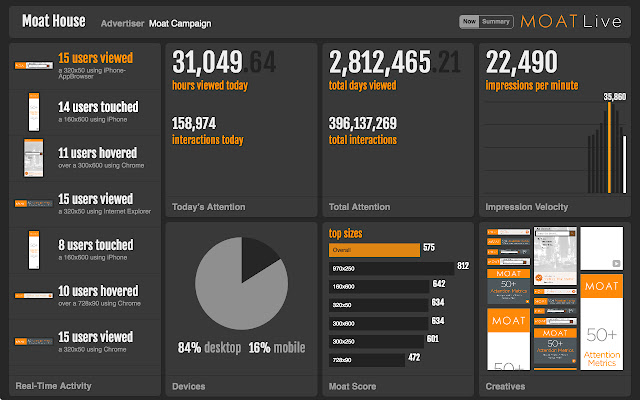Select the 320x50 score bar
Screen dimensions: 640x400
(379, 305)
